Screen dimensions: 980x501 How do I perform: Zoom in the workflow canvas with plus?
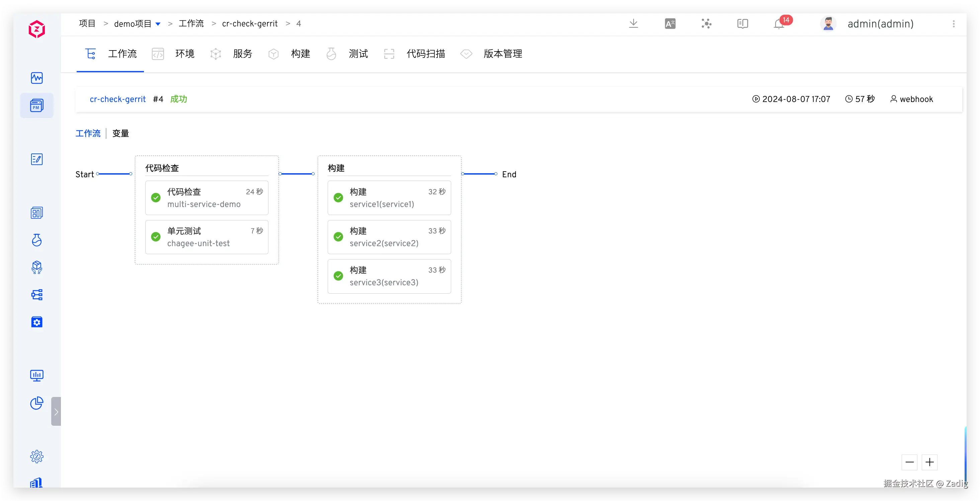(x=929, y=462)
